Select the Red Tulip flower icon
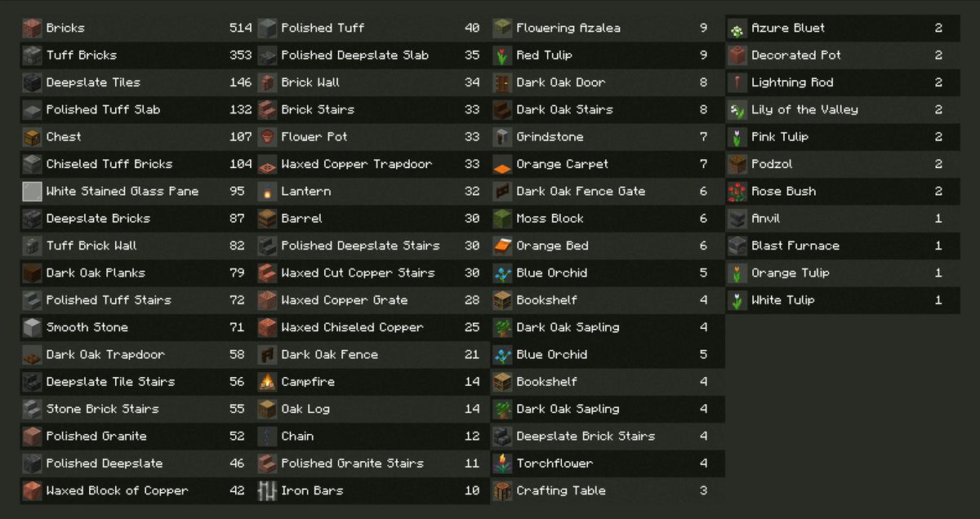The height and width of the screenshot is (519, 980). [x=502, y=55]
